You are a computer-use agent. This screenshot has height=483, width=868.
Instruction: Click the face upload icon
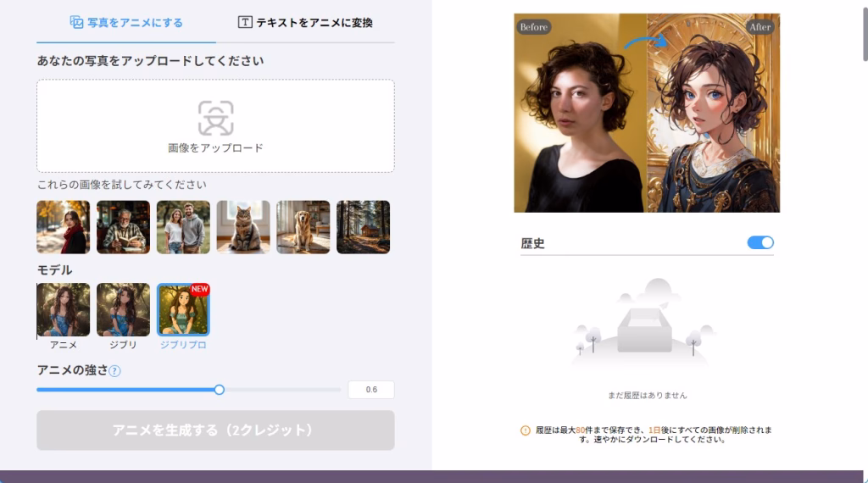click(215, 119)
